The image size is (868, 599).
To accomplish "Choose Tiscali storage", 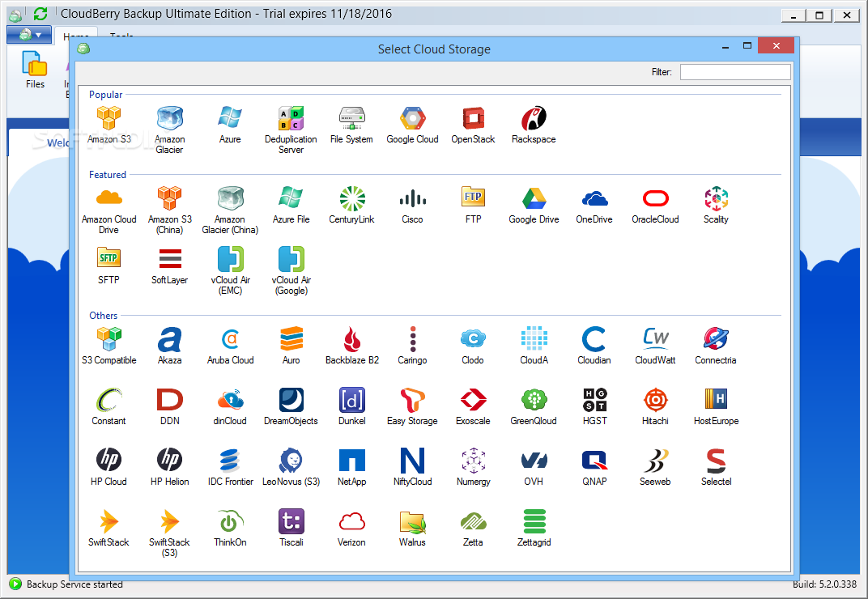I will (x=291, y=528).
